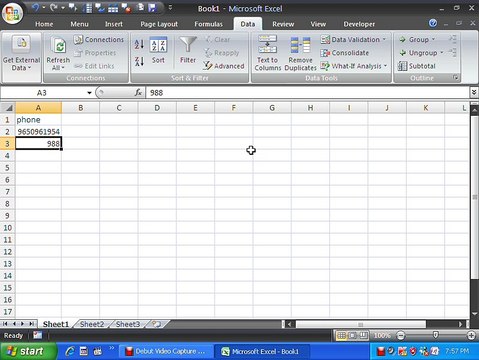Switch to Sheet3 worksheet tab

click(x=128, y=324)
